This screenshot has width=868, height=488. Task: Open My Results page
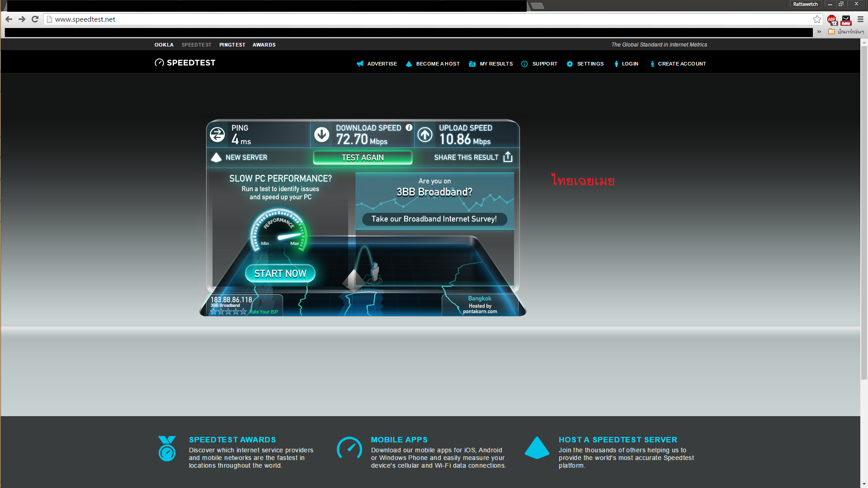[x=491, y=64]
